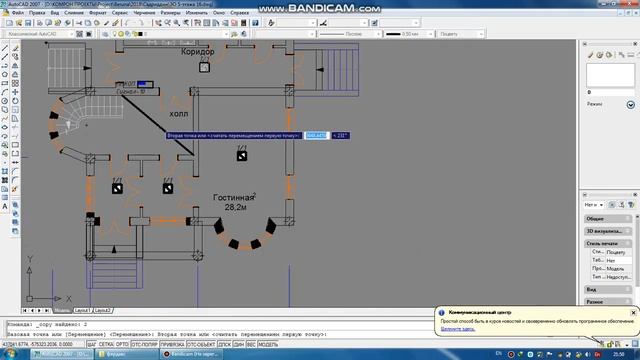Select the Ellipse draw tool

point(5,127)
